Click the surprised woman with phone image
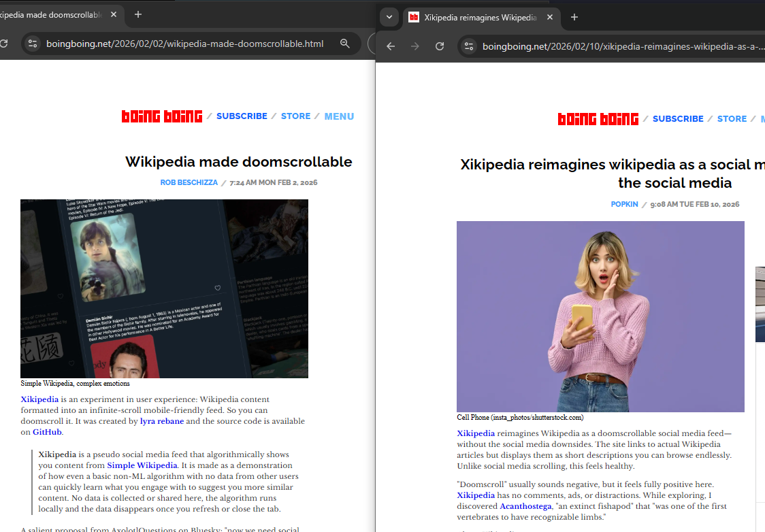Screen dimensions: 765x532 tap(600, 316)
